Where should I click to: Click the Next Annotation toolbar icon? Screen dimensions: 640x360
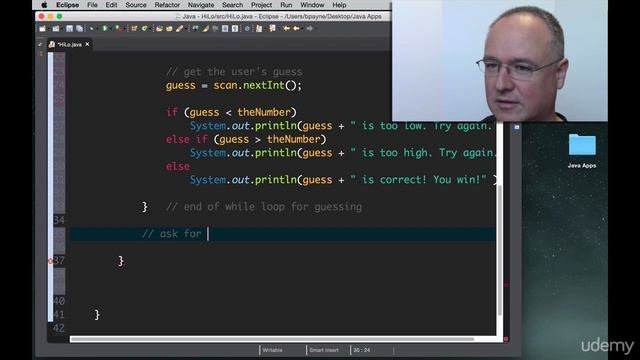pyautogui.click(x=259, y=29)
